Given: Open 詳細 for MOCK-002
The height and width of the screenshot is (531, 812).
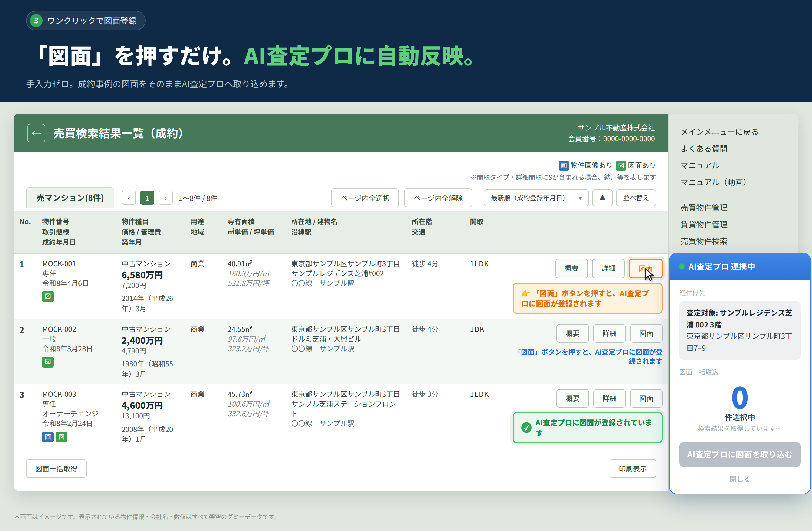Looking at the screenshot, I should pyautogui.click(x=609, y=333).
